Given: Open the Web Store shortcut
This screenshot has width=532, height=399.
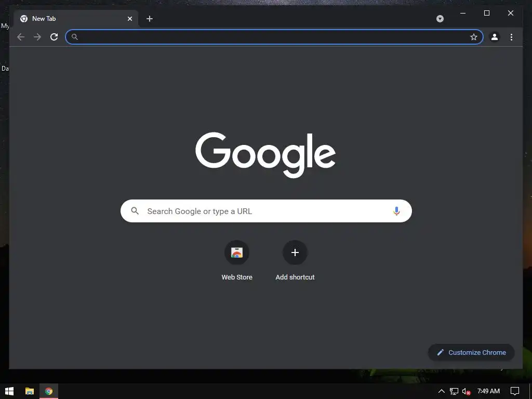Looking at the screenshot, I should click(237, 261).
